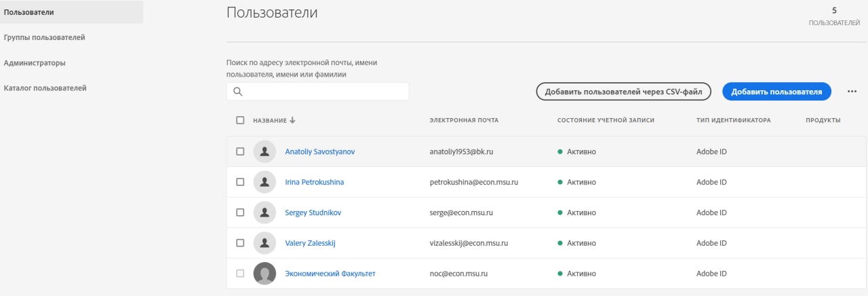Open the three-dot more options menu

[852, 92]
